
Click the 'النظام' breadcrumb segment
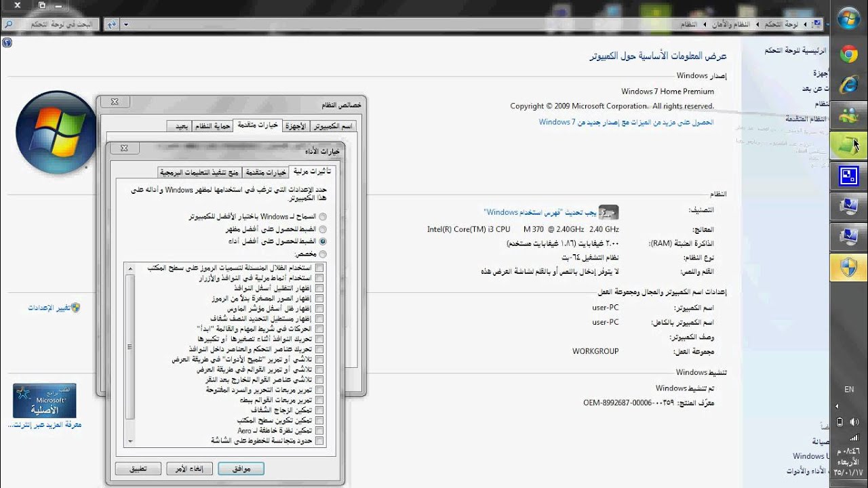pyautogui.click(x=690, y=24)
